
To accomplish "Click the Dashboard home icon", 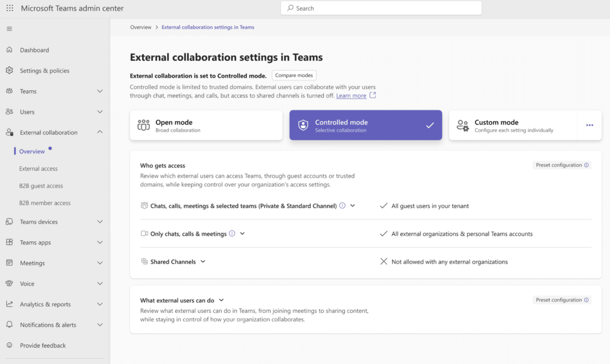I will tap(9, 50).
